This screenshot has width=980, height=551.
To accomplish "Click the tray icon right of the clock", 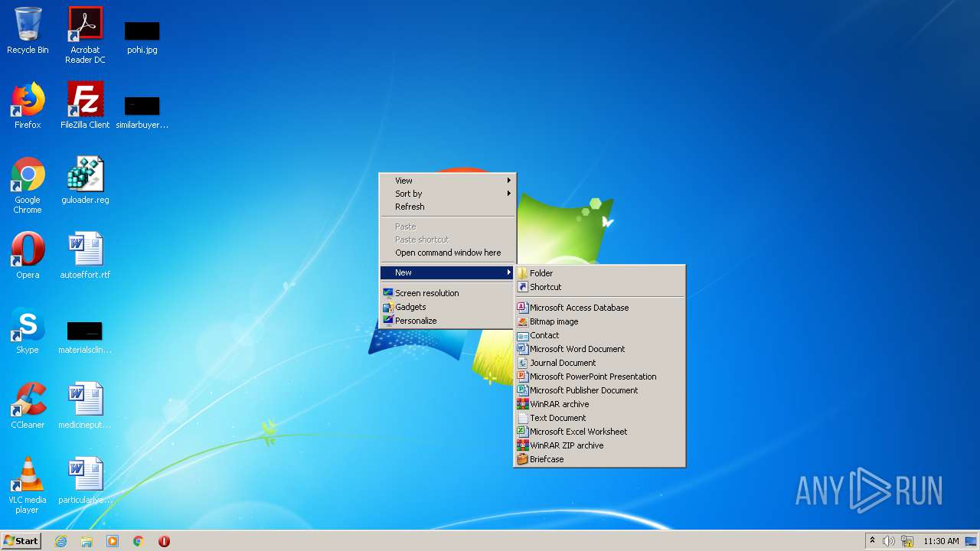I will point(971,541).
